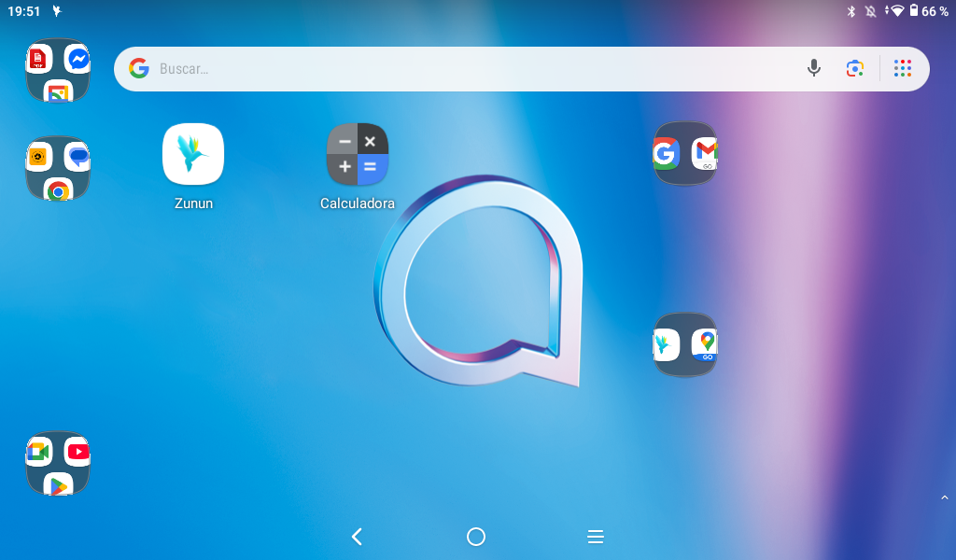Open Google Lens from search bar
The height and width of the screenshot is (560, 956).
(x=855, y=68)
